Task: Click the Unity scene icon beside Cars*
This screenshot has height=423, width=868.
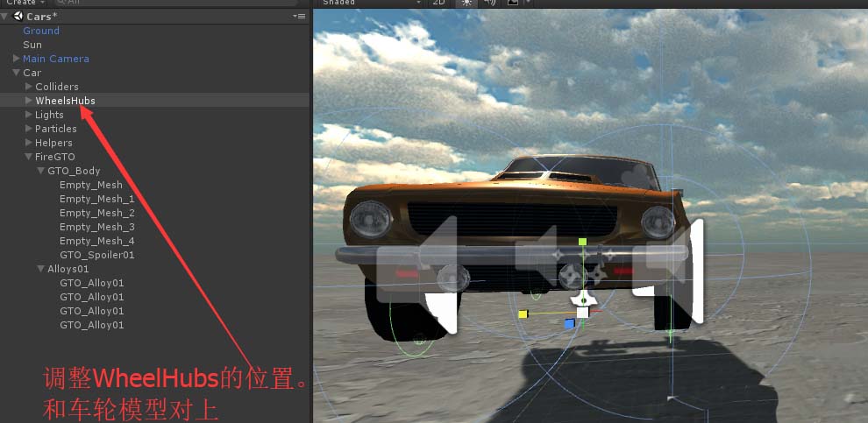Action: [x=18, y=17]
